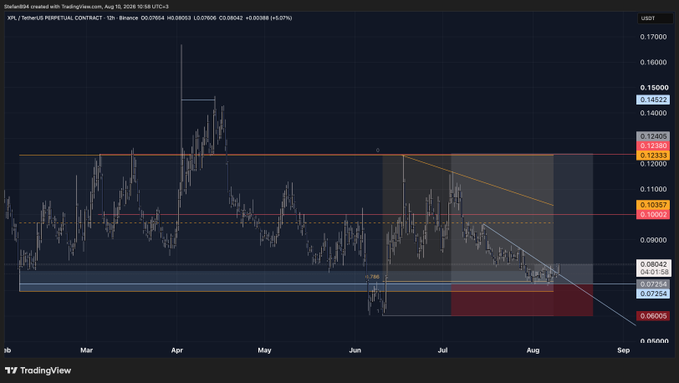The width and height of the screenshot is (679, 383).
Task: Select the open value O0.07654
Action: click(153, 18)
